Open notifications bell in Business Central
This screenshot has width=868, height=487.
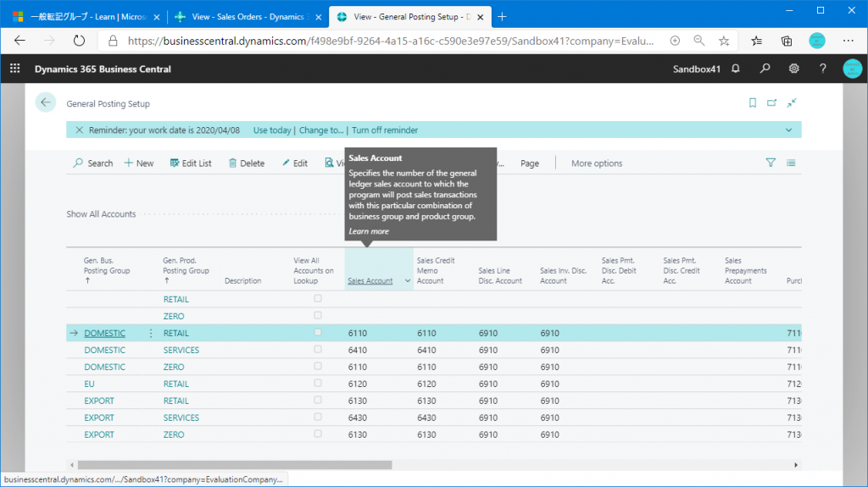[736, 69]
